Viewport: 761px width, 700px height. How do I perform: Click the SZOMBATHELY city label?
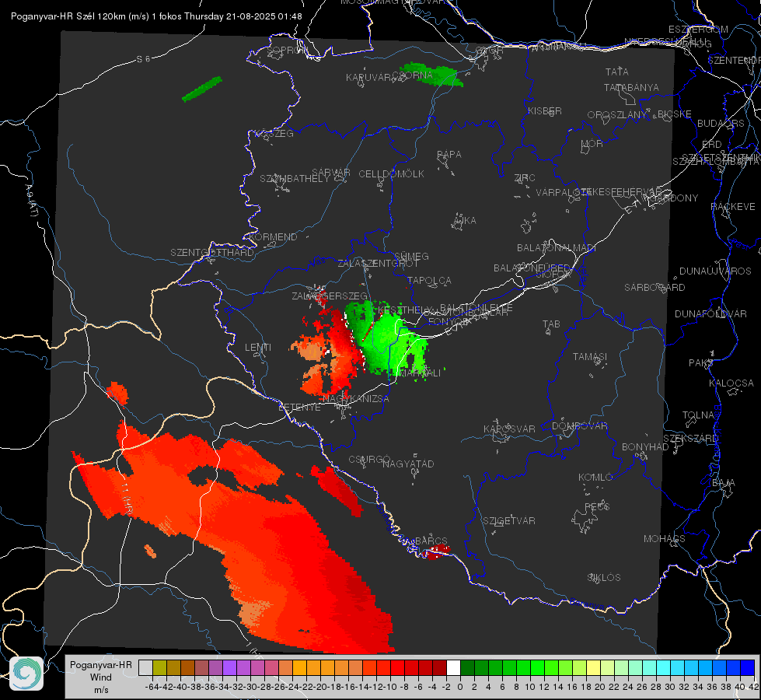pyautogui.click(x=295, y=179)
